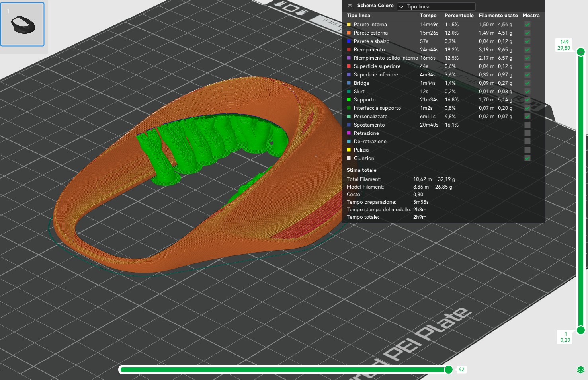Click the Model Filament 8,86 m value
588x380 pixels.
(421, 187)
